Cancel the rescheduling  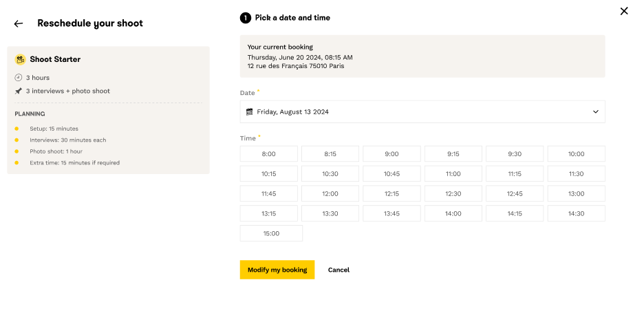pos(339,270)
